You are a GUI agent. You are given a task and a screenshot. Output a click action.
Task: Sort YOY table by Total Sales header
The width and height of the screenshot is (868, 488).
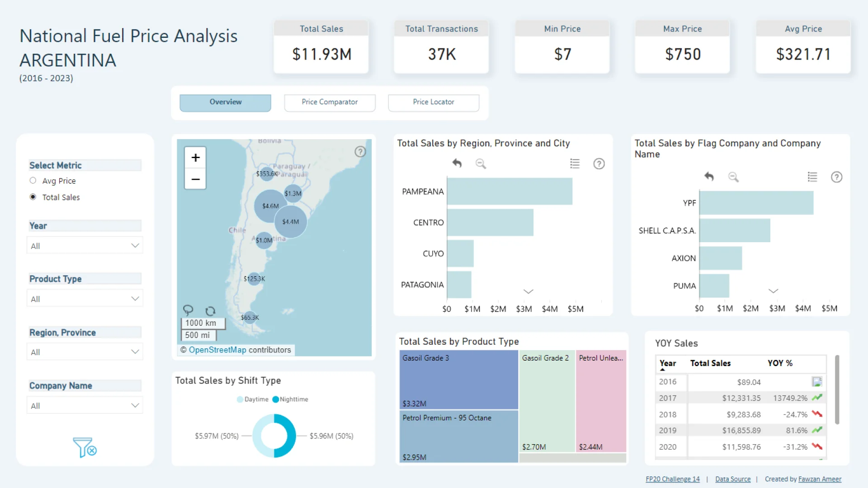[710, 363]
